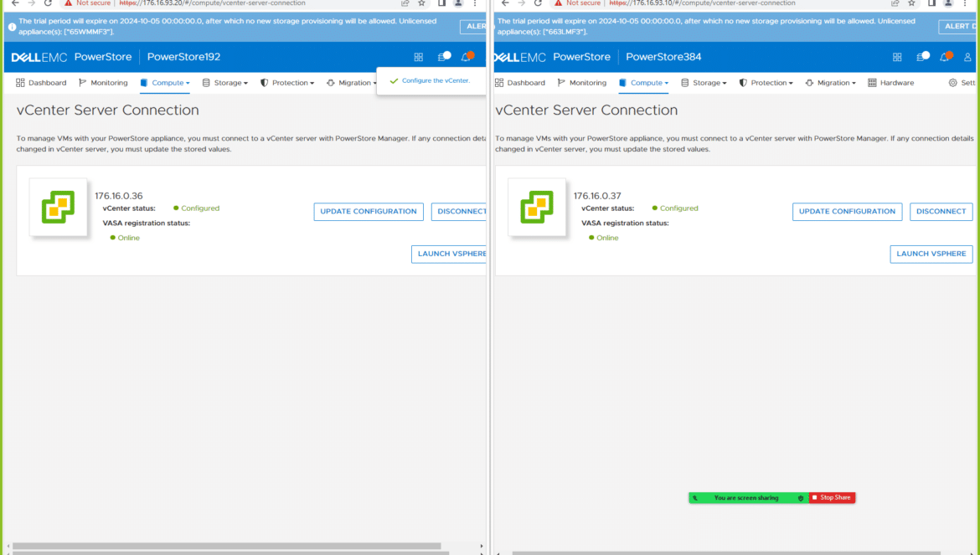Click the Dell EMC logo in PowerStore192 header
This screenshot has width=980, height=555.
pos(39,58)
